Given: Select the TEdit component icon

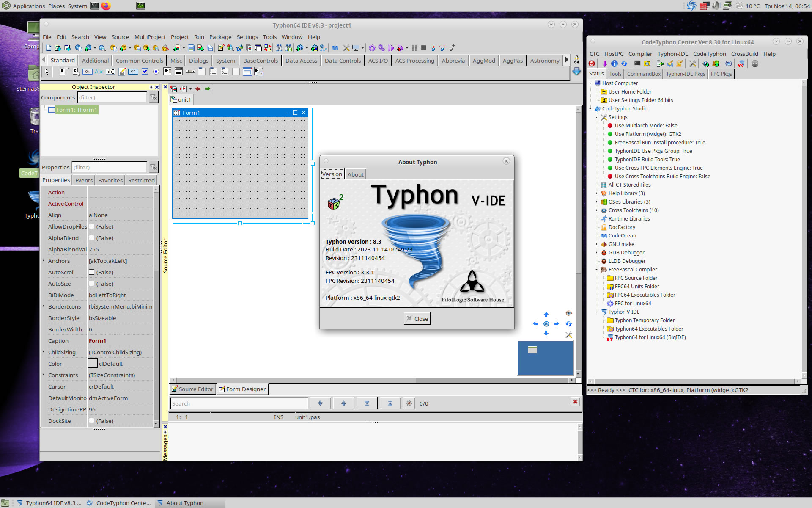Looking at the screenshot, I should point(110,72).
